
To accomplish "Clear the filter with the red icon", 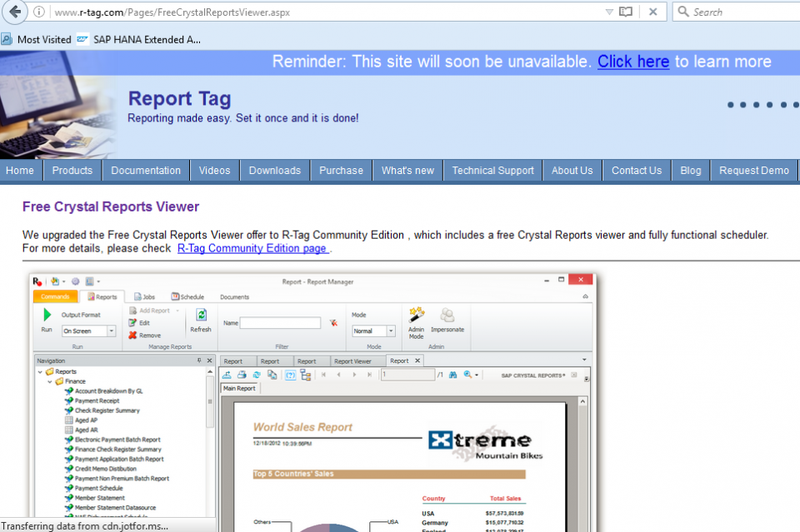I will click(333, 322).
